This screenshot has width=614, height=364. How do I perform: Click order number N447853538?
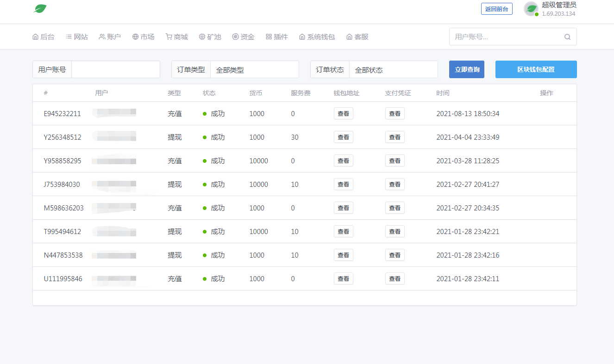pyautogui.click(x=63, y=255)
